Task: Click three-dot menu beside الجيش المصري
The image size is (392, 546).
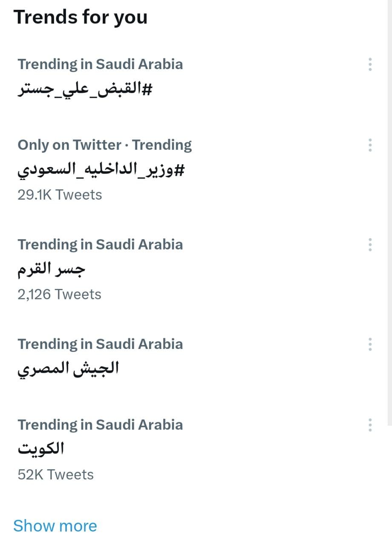Action: pos(370,344)
